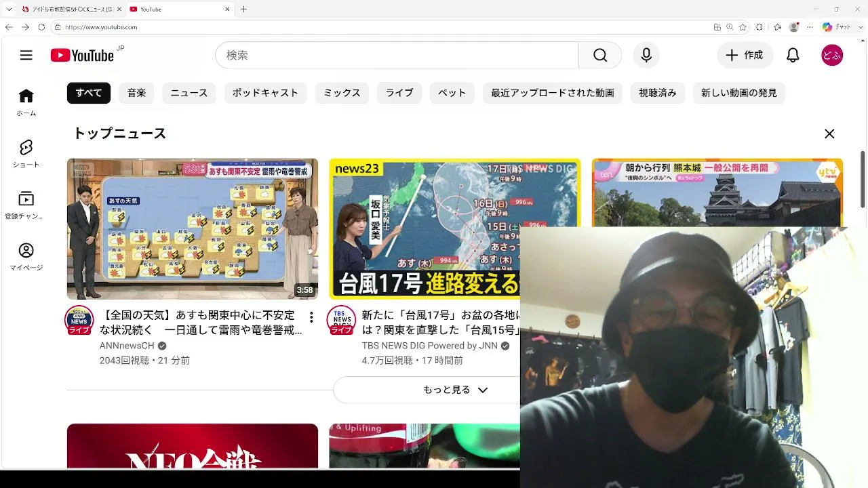Open the account avatar menu

click(831, 56)
